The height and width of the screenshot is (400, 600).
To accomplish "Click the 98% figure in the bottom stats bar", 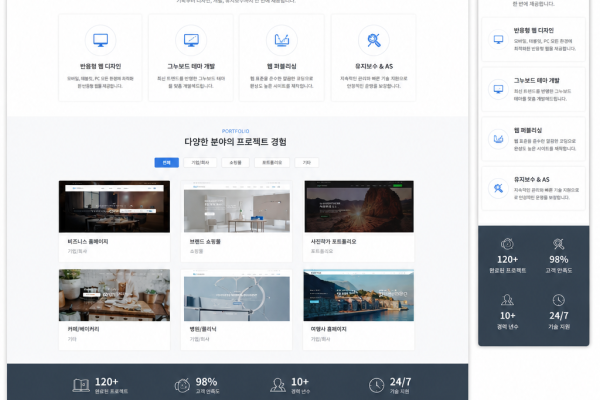I will 206,382.
